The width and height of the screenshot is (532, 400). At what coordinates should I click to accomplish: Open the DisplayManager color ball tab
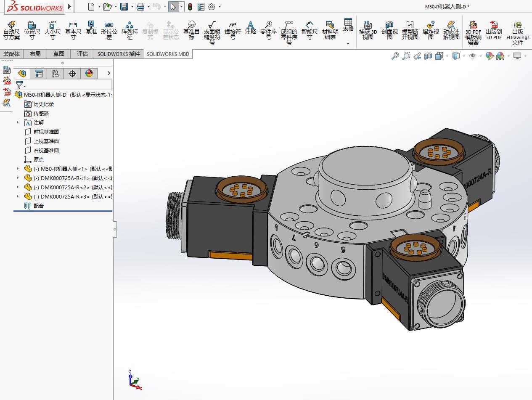pos(89,73)
